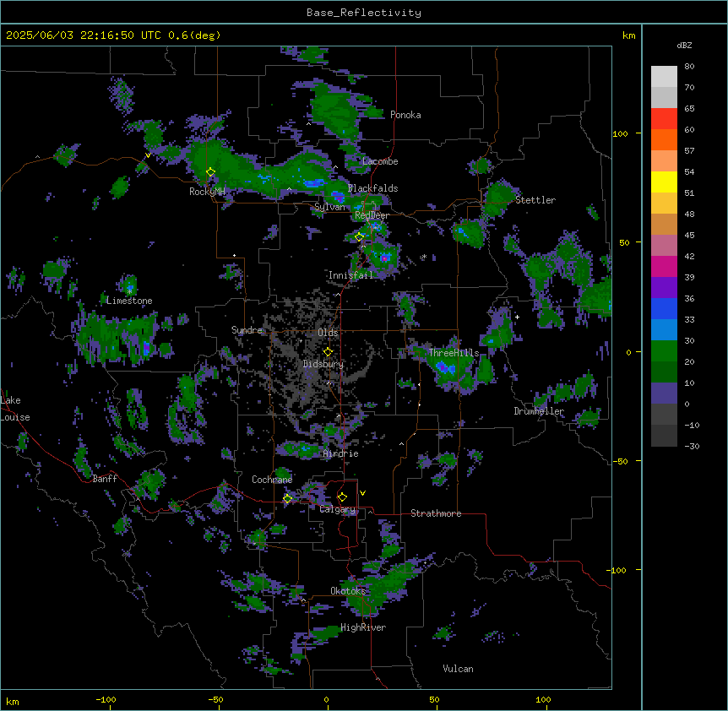Click the yellow diamond marker near Olds

click(x=328, y=351)
